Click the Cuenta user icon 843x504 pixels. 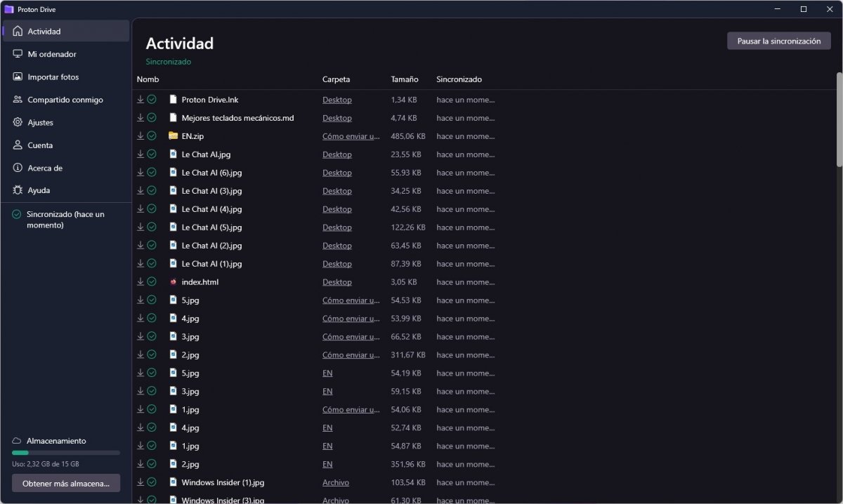(18, 145)
